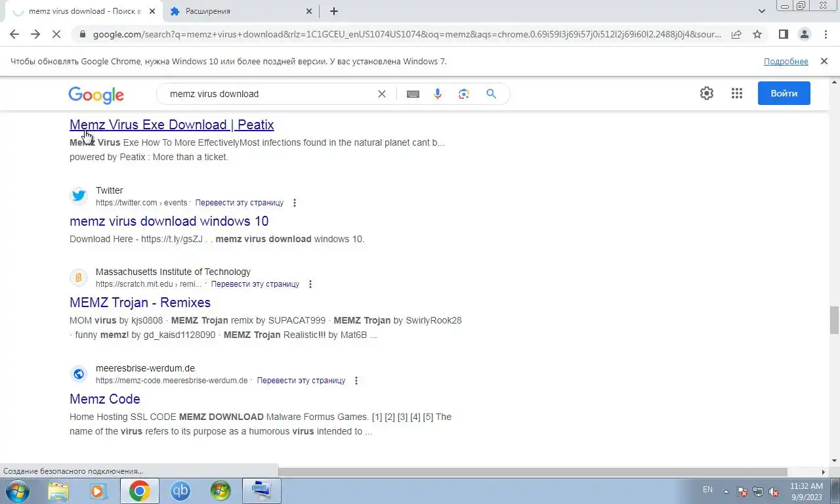Grab the vertical page scrollbar thumb

[834, 320]
